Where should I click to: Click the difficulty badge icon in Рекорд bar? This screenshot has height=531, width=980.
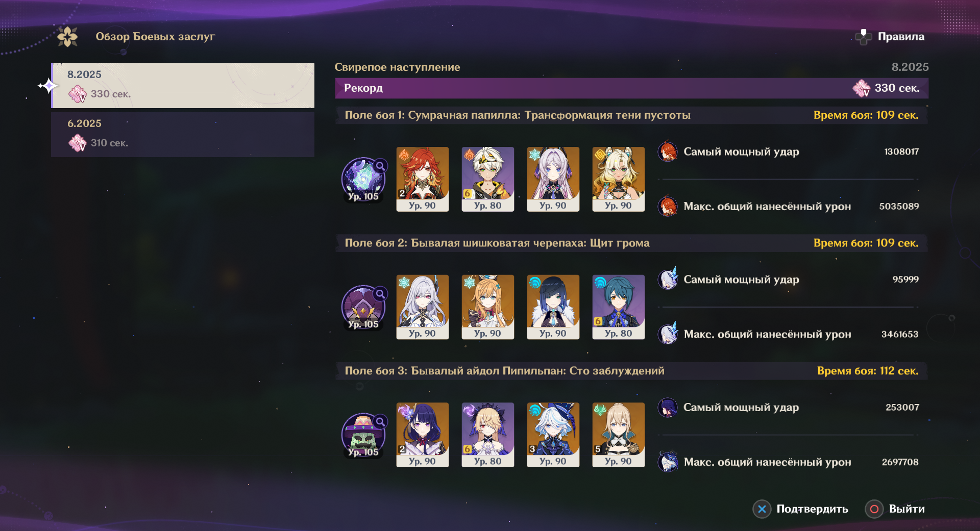click(862, 88)
